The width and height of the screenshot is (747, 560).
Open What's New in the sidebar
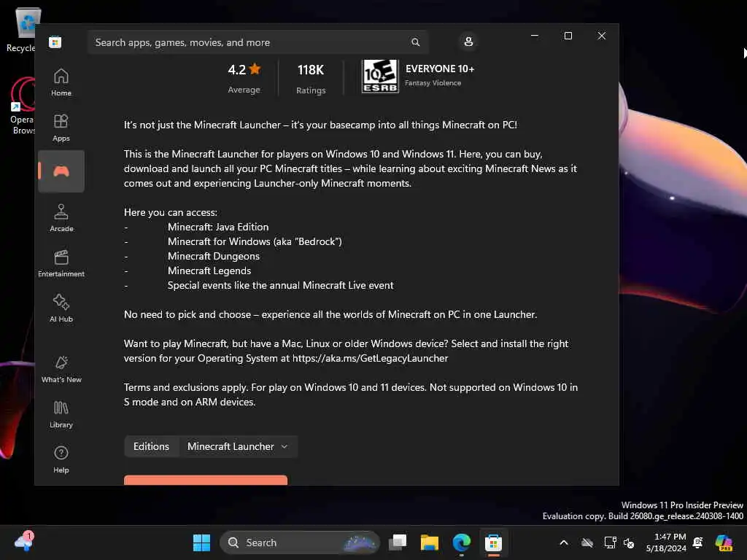[61, 369]
